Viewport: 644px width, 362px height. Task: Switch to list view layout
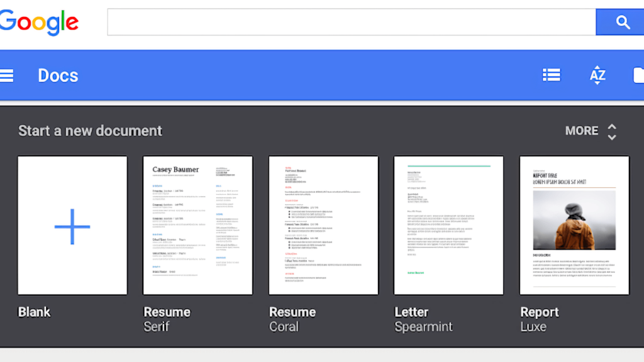pos(552,75)
